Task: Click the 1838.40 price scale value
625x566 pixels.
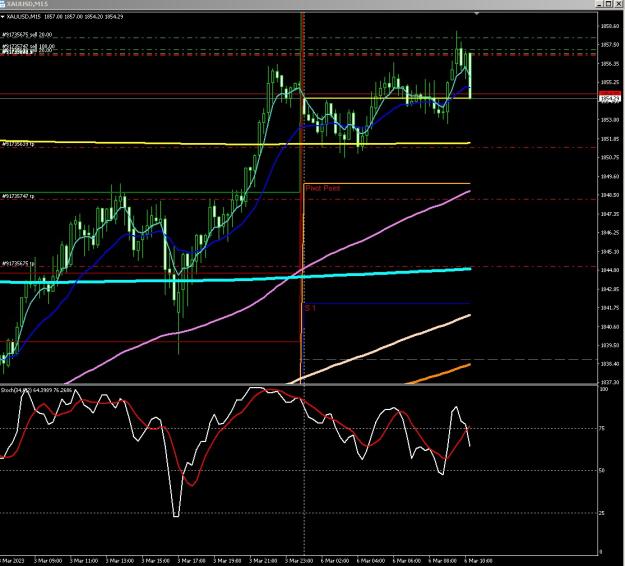Action: tap(610, 364)
